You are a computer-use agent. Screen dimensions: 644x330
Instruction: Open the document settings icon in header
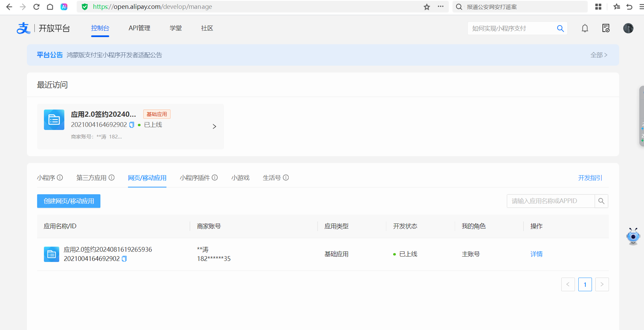pyautogui.click(x=606, y=28)
